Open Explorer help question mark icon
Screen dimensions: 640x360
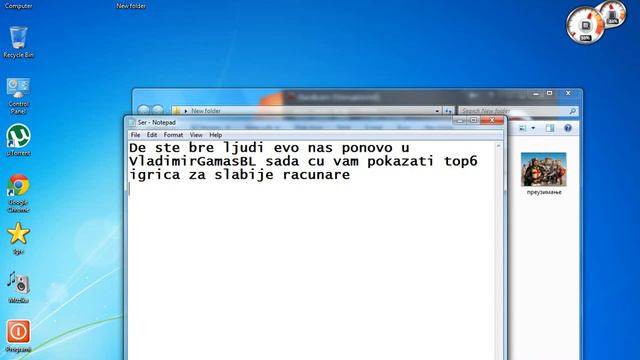[568, 128]
